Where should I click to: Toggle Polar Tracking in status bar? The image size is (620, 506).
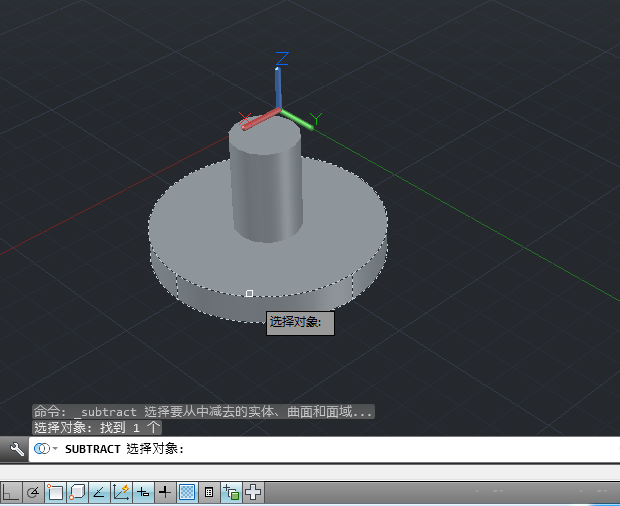(33, 493)
